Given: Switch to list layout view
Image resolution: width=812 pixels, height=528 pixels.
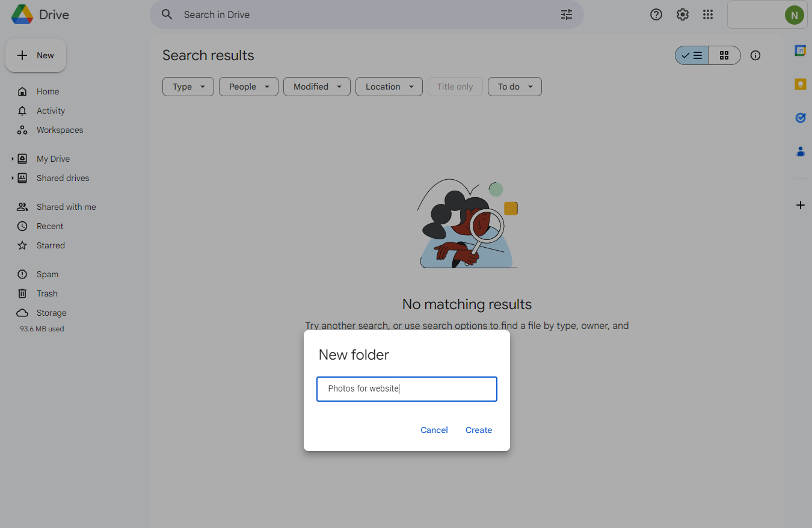Looking at the screenshot, I should [692, 55].
